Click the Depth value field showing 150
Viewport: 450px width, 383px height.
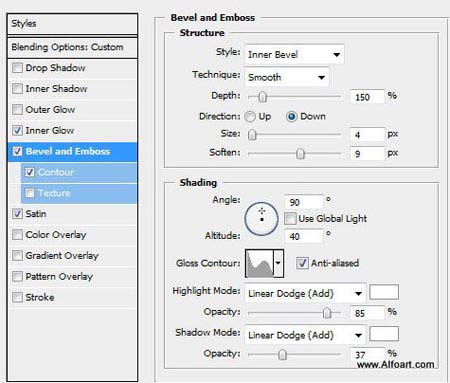point(368,97)
